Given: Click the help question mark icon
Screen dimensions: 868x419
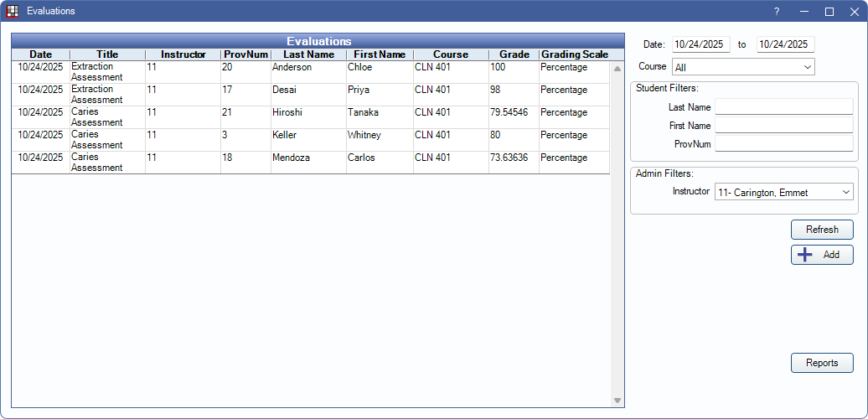Looking at the screenshot, I should point(777,11).
